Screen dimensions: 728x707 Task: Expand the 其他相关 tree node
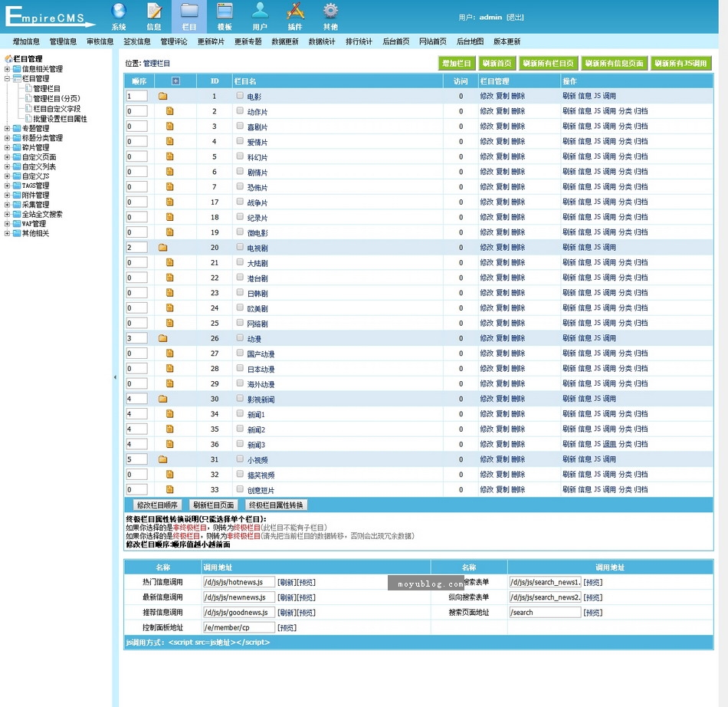(7, 233)
